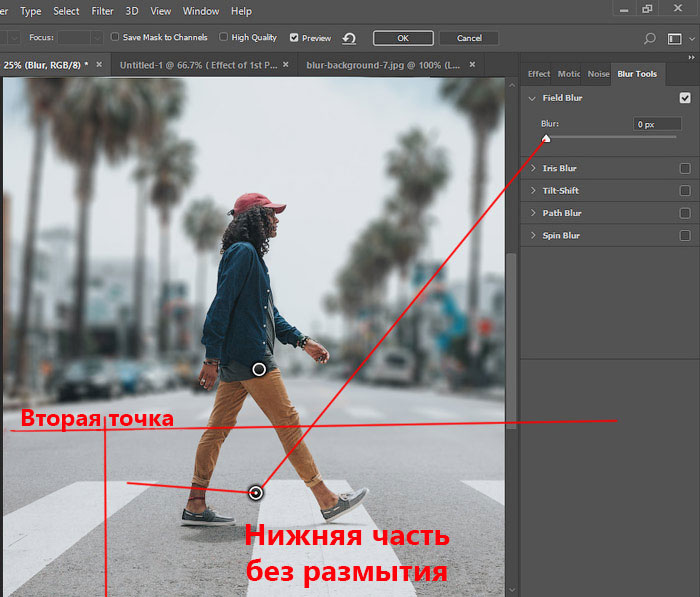This screenshot has height=597, width=700.
Task: Collapse the Field Blur section
Action: point(531,98)
